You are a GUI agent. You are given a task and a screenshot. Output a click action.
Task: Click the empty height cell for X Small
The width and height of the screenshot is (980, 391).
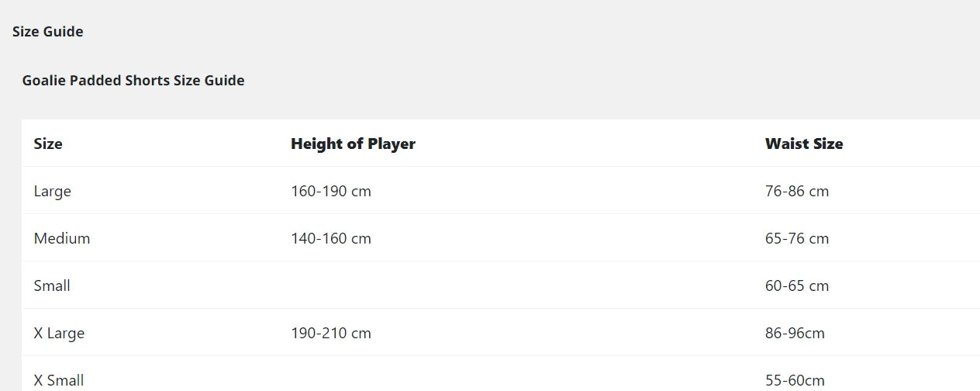(x=516, y=374)
